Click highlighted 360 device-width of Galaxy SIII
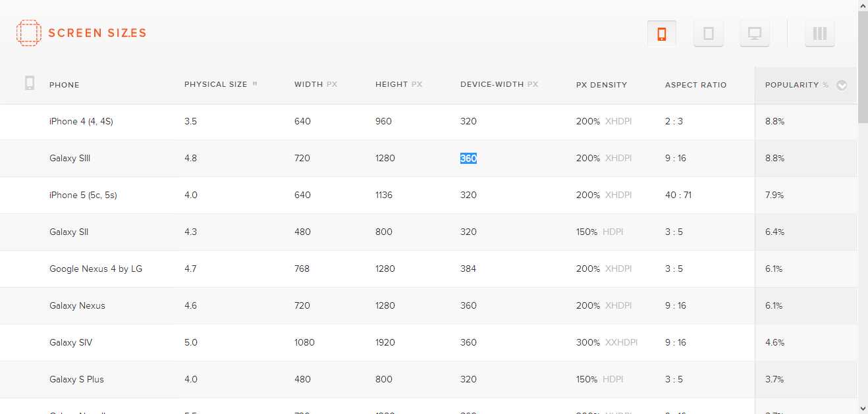 coord(468,158)
